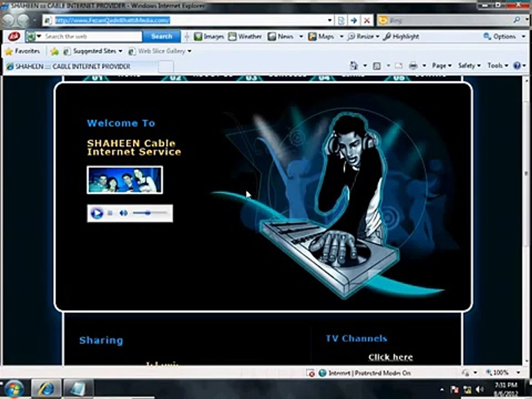
Task: Expand the Suggested Sites dropdown
Action: click(120, 51)
